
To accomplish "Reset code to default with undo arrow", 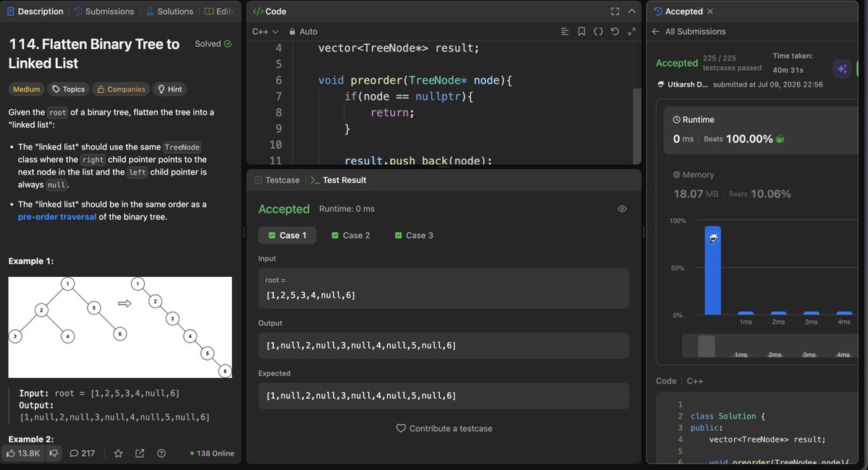I will coord(615,32).
